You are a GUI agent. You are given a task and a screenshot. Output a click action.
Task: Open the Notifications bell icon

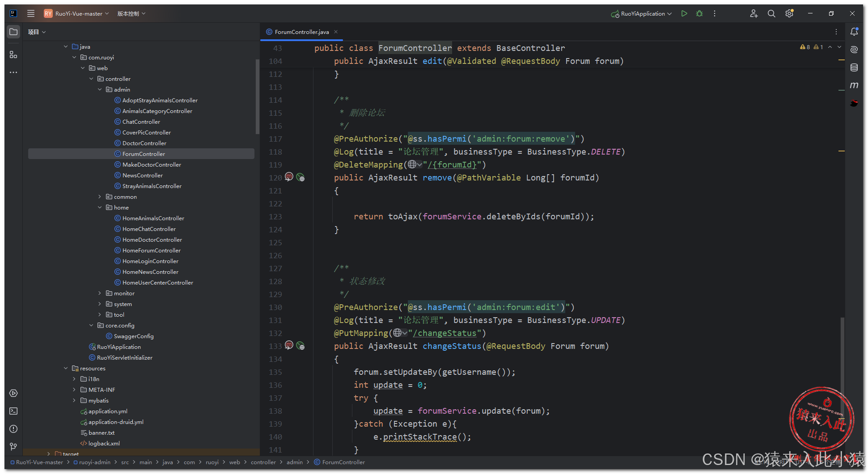(854, 32)
